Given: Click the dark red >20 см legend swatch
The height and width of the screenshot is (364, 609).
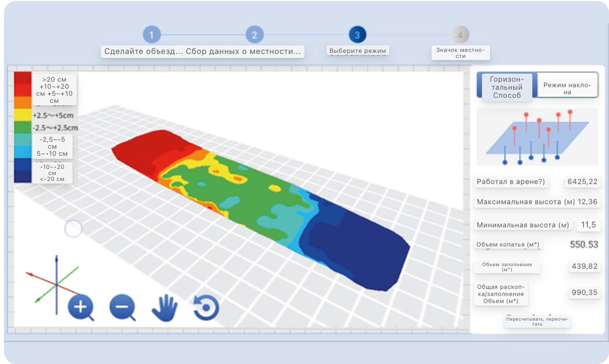Looking at the screenshot, I should pyautogui.click(x=23, y=78).
